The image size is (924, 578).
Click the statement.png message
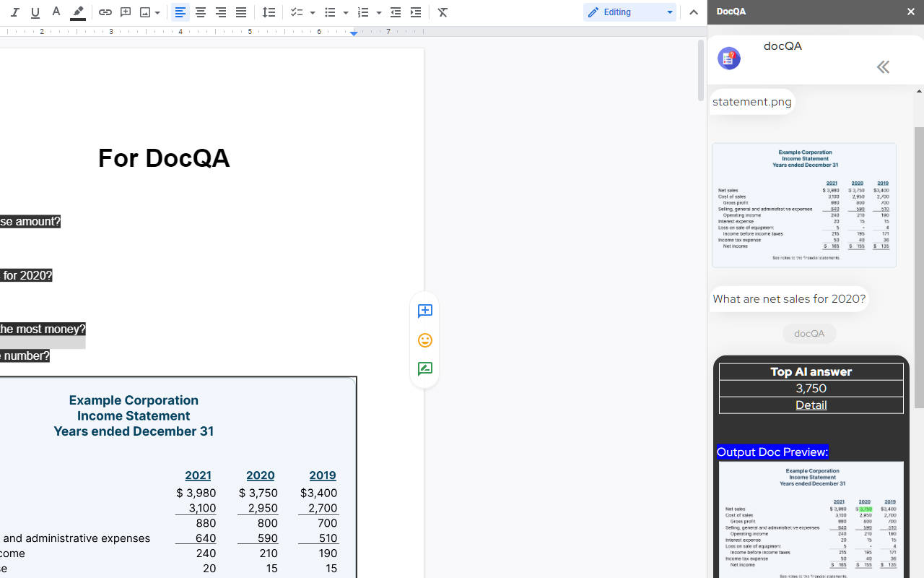752,102
